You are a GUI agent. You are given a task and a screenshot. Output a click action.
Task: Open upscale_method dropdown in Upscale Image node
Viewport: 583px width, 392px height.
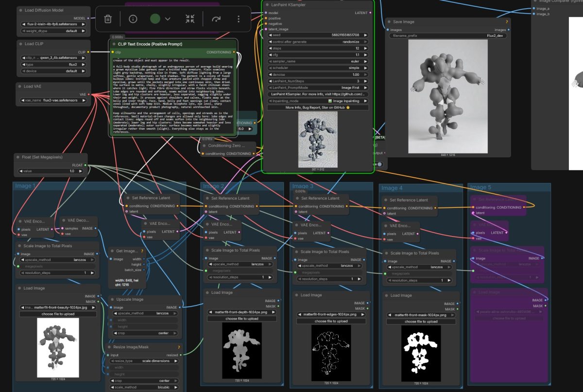click(145, 313)
